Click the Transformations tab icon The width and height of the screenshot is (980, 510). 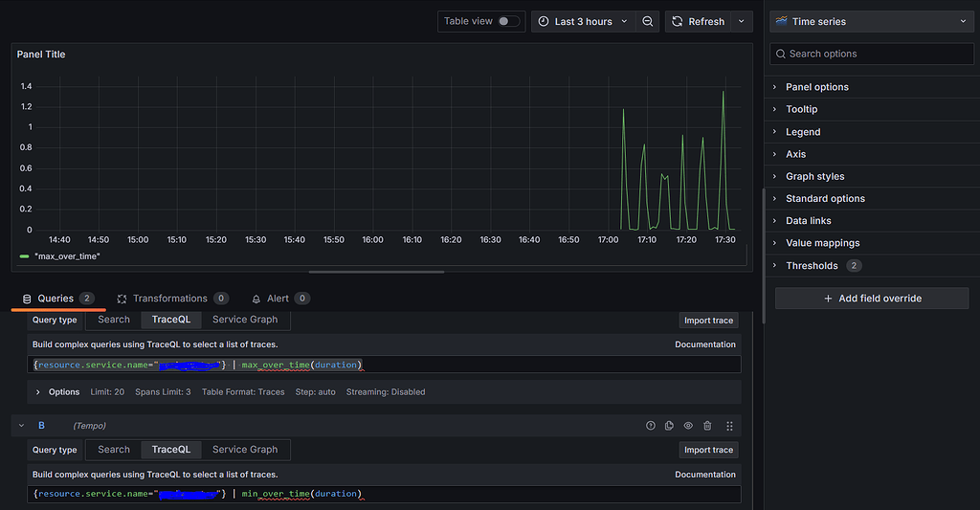pyautogui.click(x=122, y=299)
